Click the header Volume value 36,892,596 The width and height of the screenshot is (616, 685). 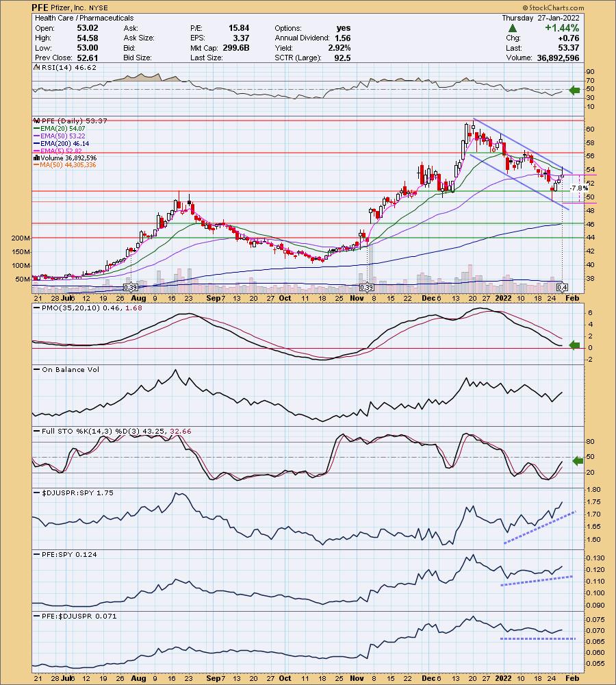(x=559, y=58)
